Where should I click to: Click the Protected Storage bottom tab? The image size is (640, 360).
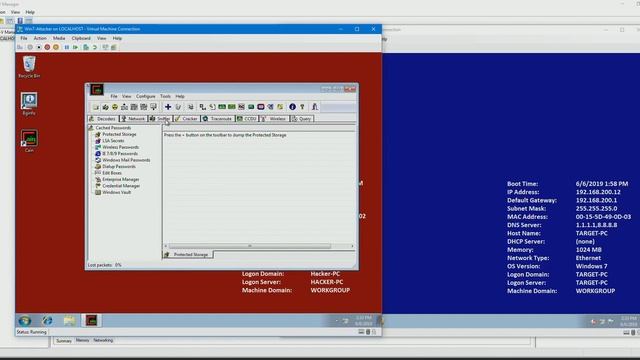click(187, 255)
